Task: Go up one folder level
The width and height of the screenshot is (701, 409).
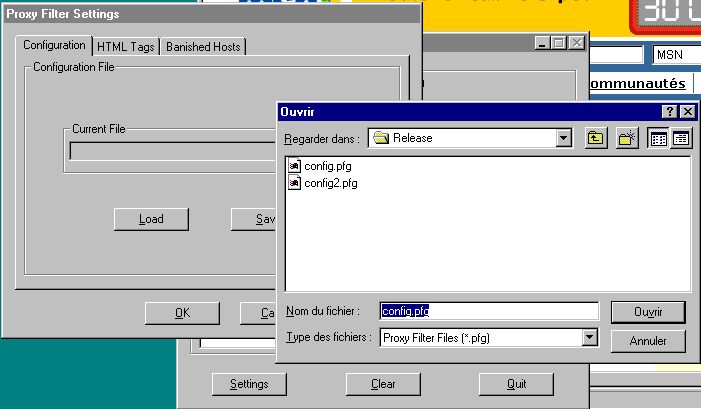Action: click(x=595, y=138)
